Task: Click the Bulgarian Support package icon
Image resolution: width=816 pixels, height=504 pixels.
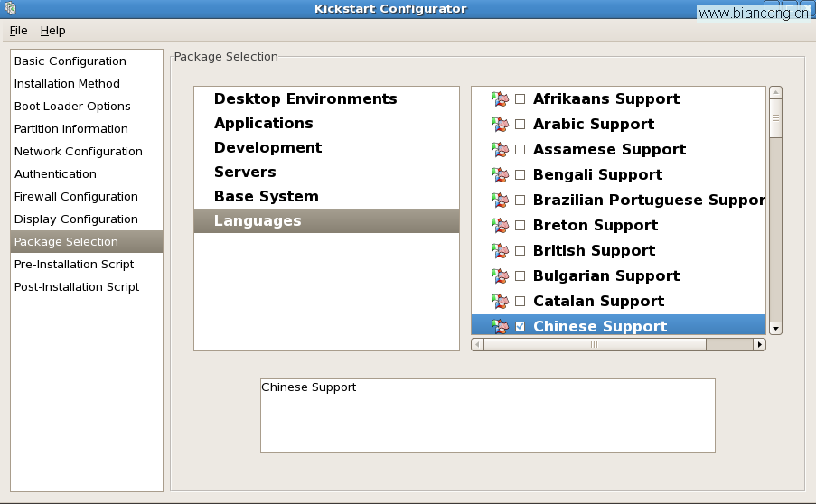Action: click(x=500, y=276)
